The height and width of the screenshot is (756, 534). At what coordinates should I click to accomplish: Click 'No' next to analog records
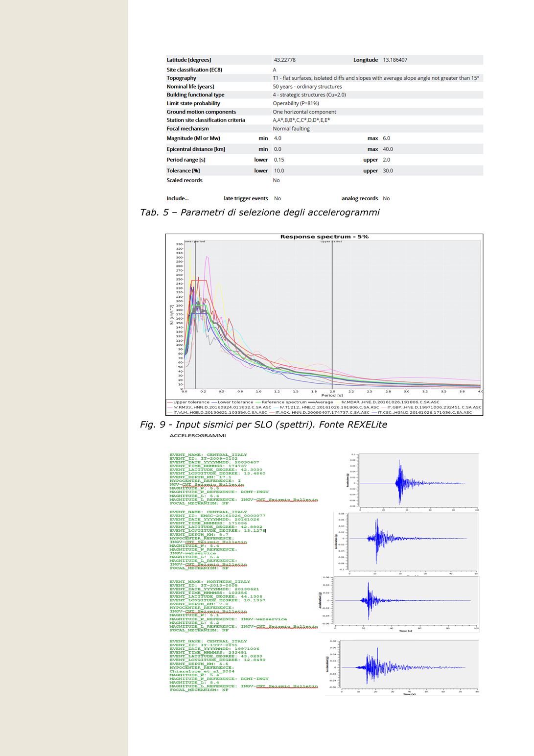[386, 198]
